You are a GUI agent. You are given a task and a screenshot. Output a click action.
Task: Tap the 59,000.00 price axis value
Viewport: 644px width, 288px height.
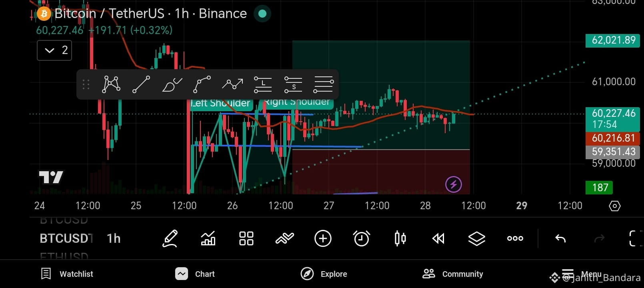[x=614, y=164]
